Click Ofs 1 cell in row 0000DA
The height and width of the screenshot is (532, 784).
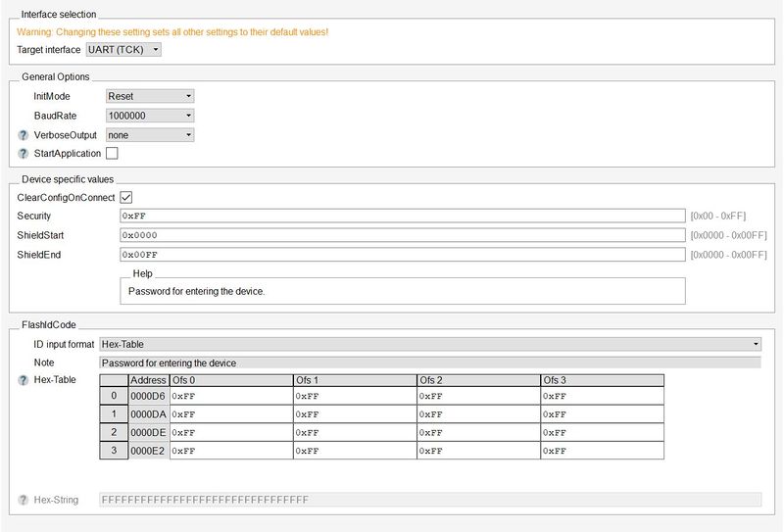click(354, 414)
